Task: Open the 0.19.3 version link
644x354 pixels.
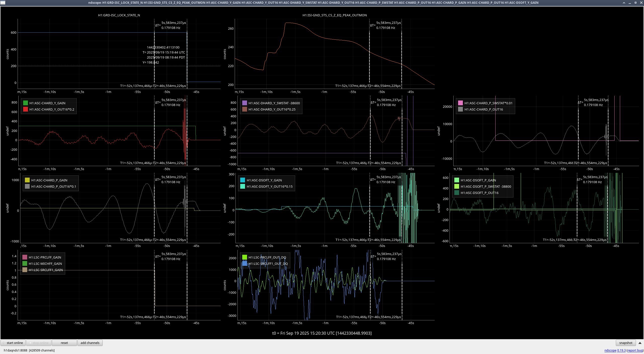Action: 621,350
